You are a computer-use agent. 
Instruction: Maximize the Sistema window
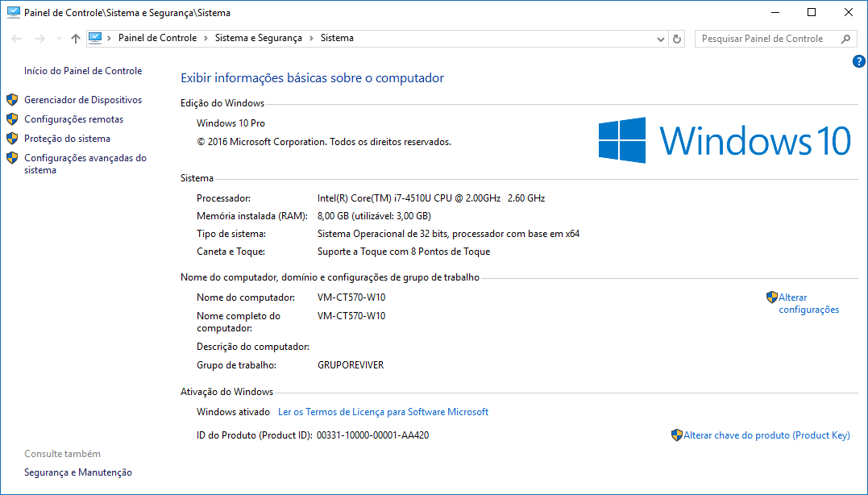(x=812, y=12)
